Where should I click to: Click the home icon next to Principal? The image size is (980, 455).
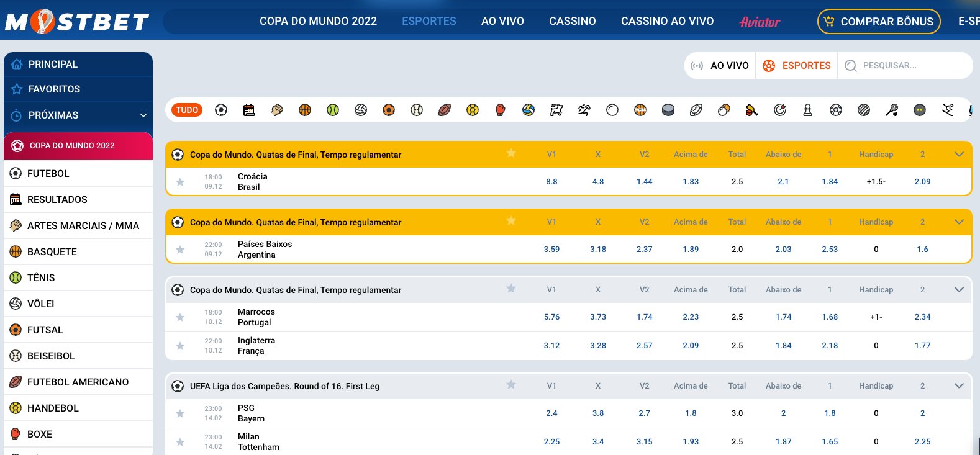point(17,64)
